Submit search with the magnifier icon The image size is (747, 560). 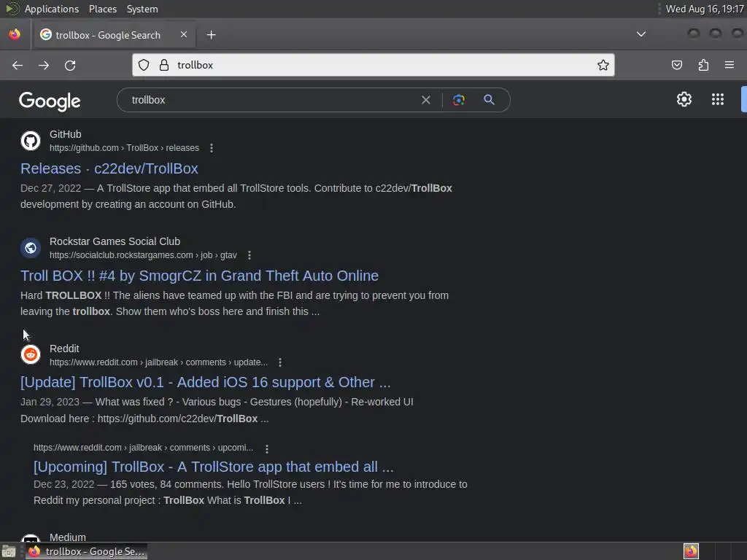(x=489, y=100)
